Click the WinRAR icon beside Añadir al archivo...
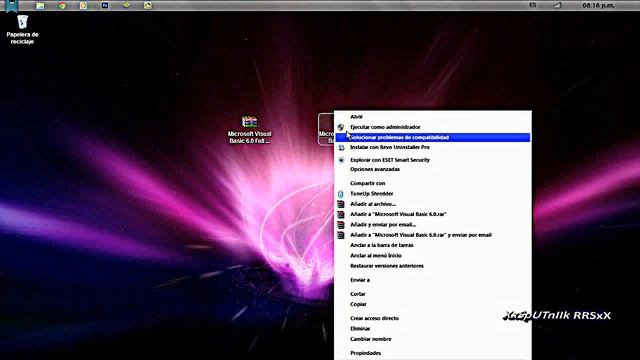Image resolution: width=640 pixels, height=360 pixels. click(x=341, y=204)
